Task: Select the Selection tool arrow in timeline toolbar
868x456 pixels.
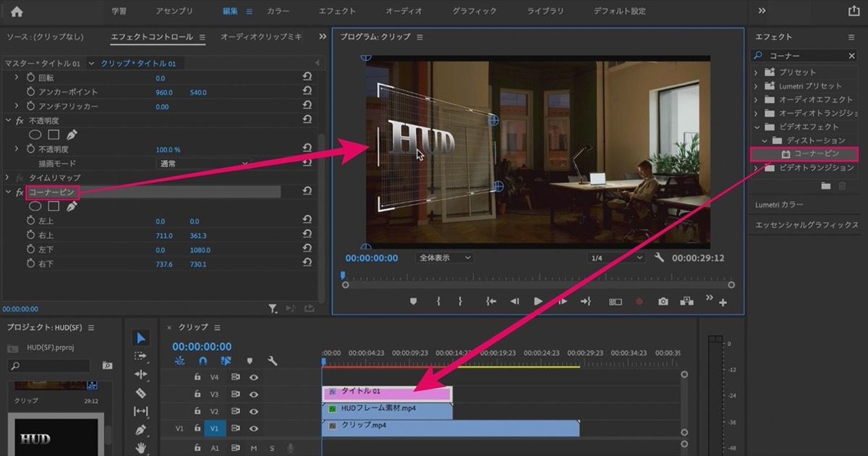Action: (x=141, y=338)
